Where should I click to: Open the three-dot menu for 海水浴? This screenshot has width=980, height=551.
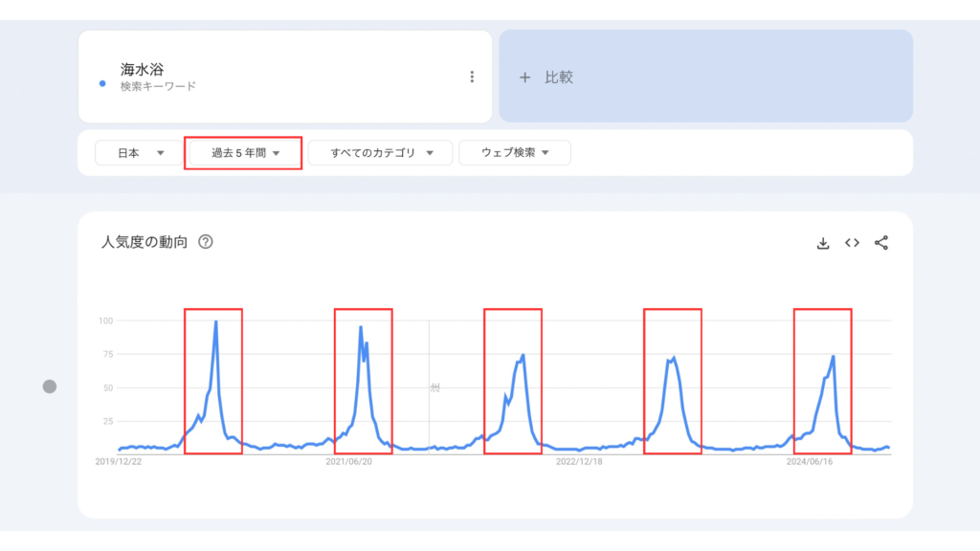click(472, 77)
